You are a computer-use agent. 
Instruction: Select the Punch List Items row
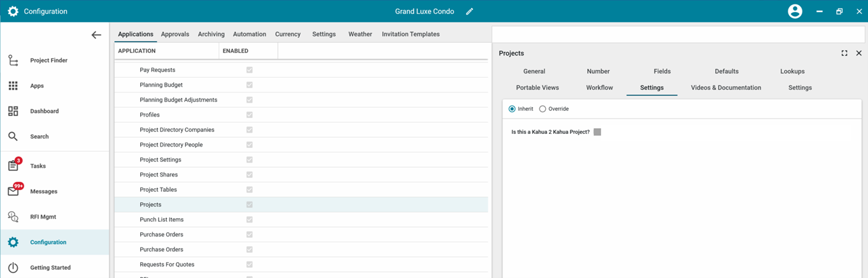pyautogui.click(x=161, y=219)
